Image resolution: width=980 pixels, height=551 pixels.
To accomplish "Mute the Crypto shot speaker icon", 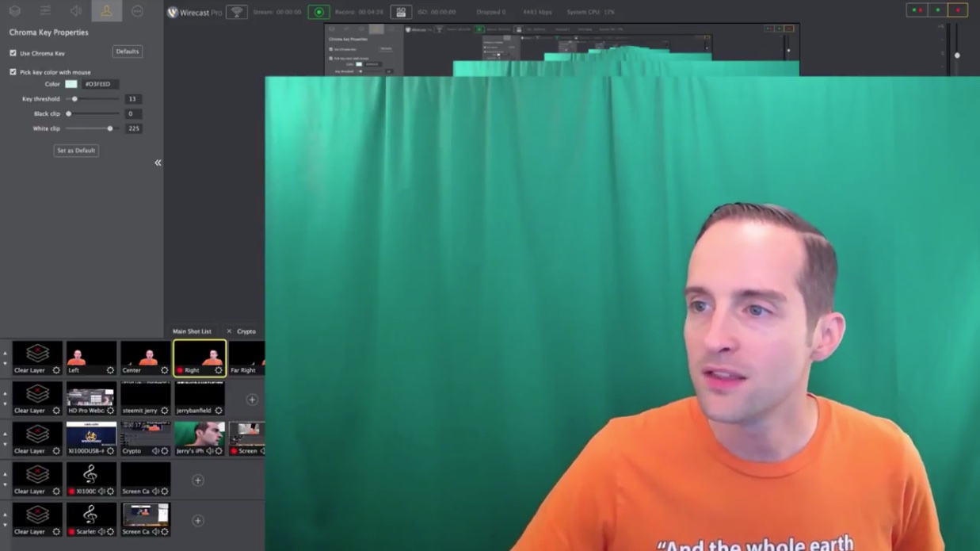I will (155, 451).
